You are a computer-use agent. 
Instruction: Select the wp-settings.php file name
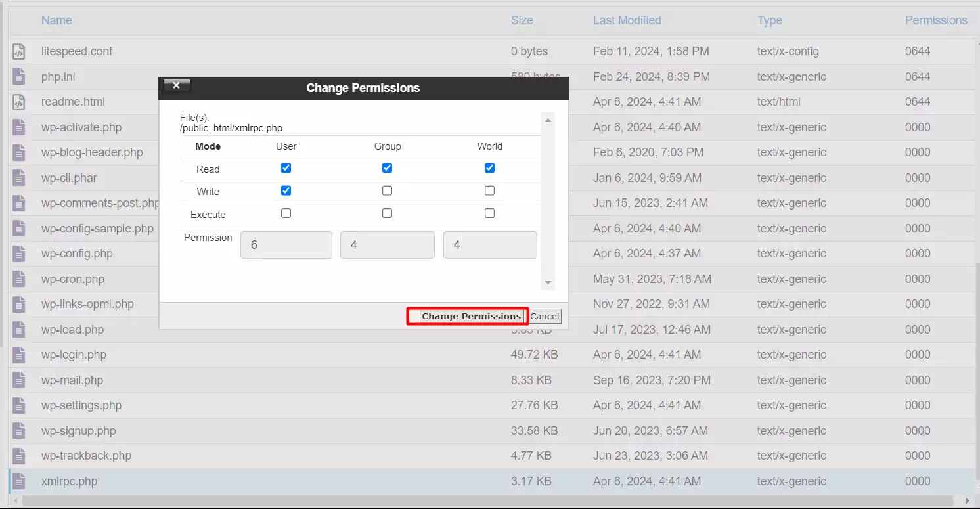(x=81, y=405)
